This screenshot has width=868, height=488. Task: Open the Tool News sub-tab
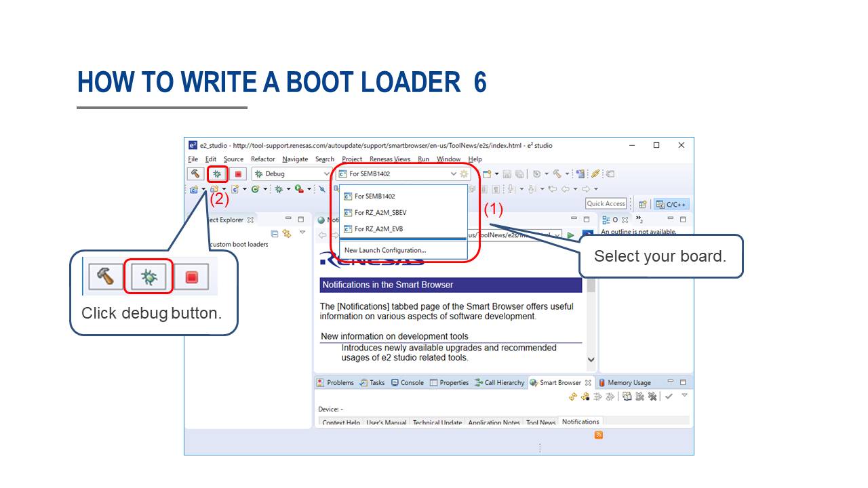tap(540, 422)
